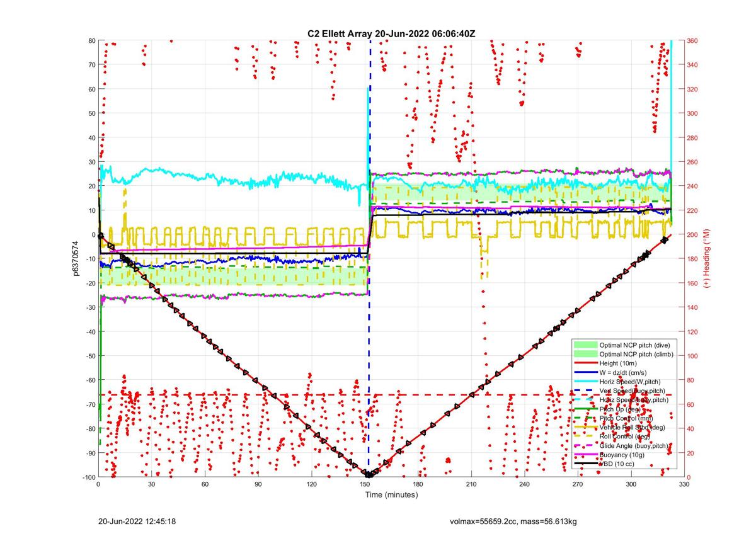Select legend entry "Vehicle Roll Stbd (deg)"
Screen dimensions: 756x536
(x=631, y=428)
